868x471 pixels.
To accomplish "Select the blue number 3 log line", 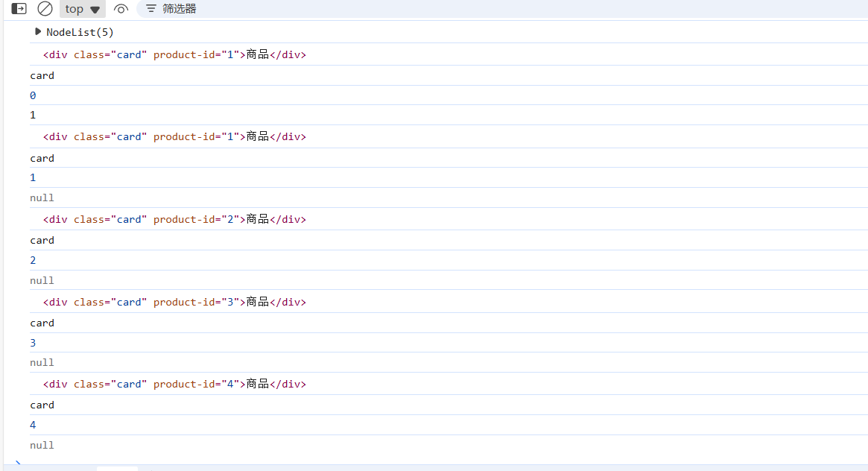I will tap(33, 343).
